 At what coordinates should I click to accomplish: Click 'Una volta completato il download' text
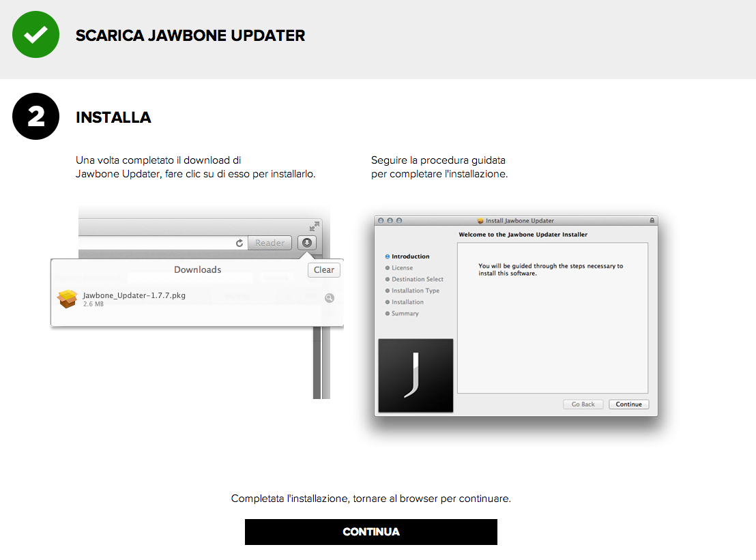point(195,166)
